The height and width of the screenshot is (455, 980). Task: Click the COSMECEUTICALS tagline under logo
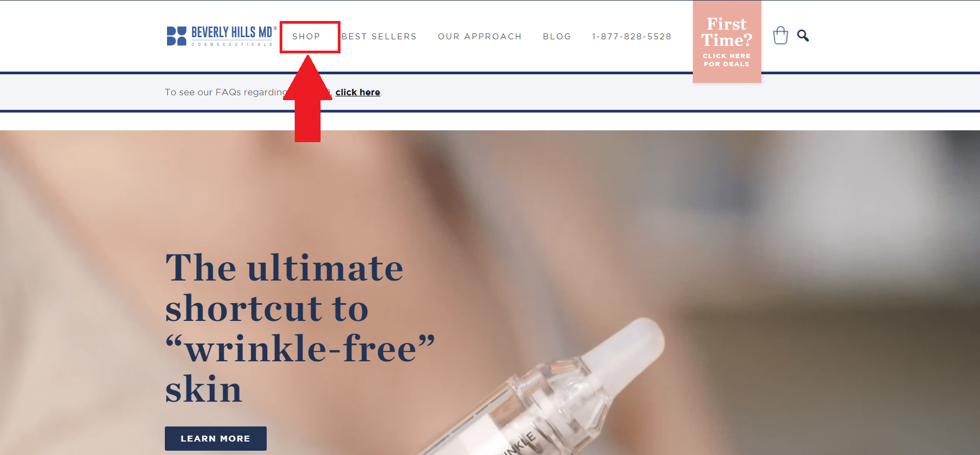232,44
